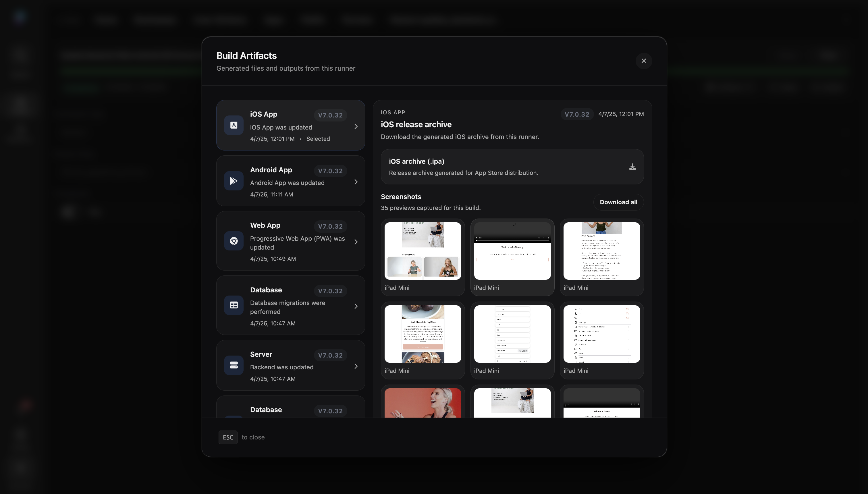The image size is (868, 494).
Task: Select the Server artifact title
Action: (261, 354)
